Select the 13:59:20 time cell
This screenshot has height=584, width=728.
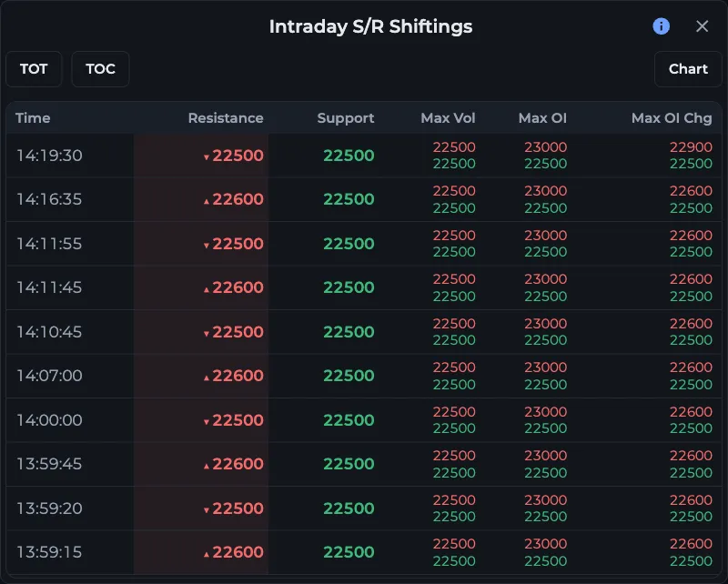pos(49,508)
